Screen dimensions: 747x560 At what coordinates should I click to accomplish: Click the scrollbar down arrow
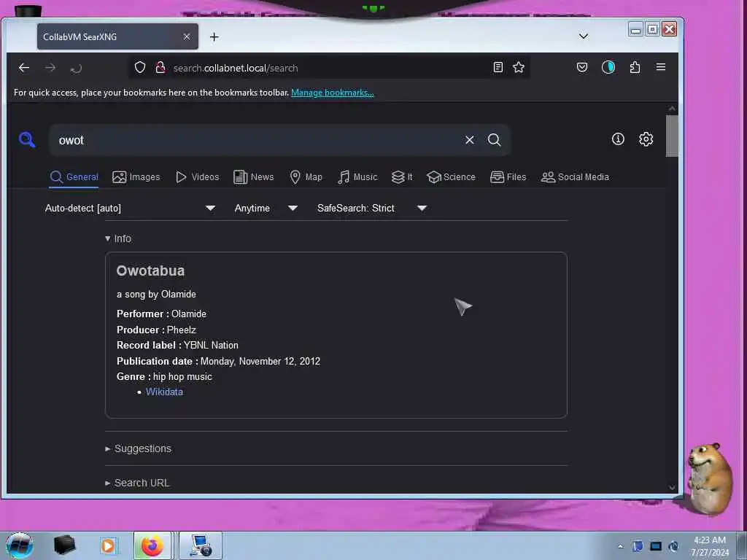[x=672, y=488]
